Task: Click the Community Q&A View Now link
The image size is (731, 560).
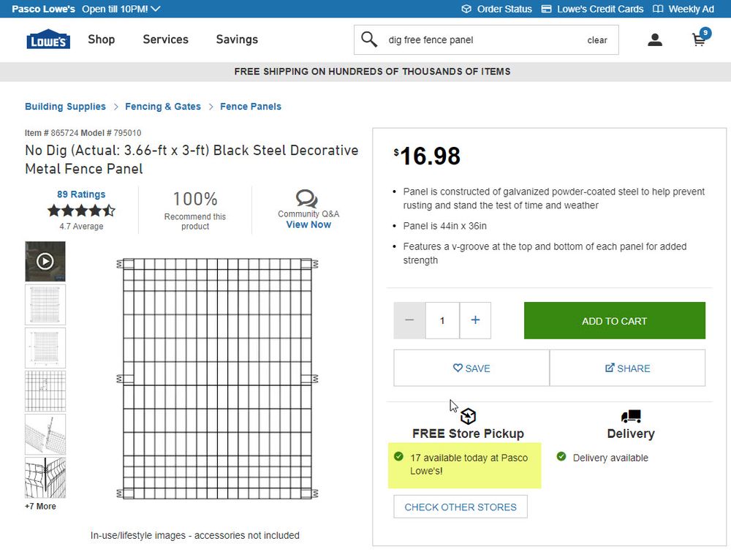Action: coord(308,224)
